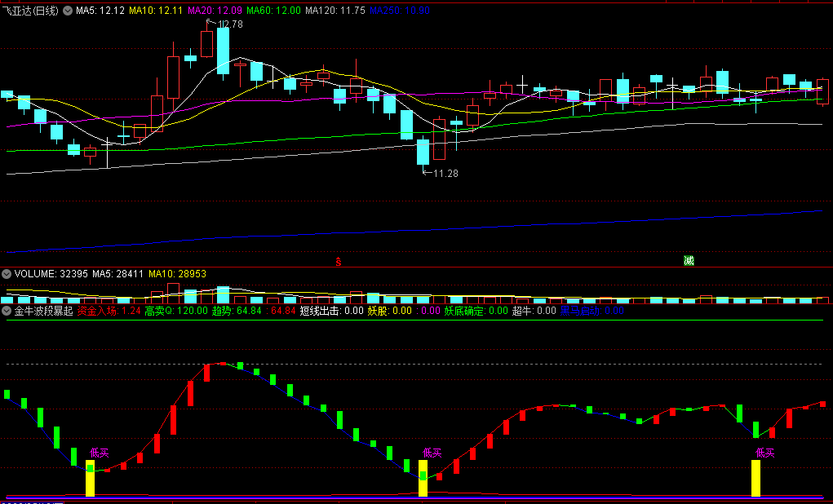
Task: Select the volume MA5: 28411 label
Action: click(x=118, y=274)
